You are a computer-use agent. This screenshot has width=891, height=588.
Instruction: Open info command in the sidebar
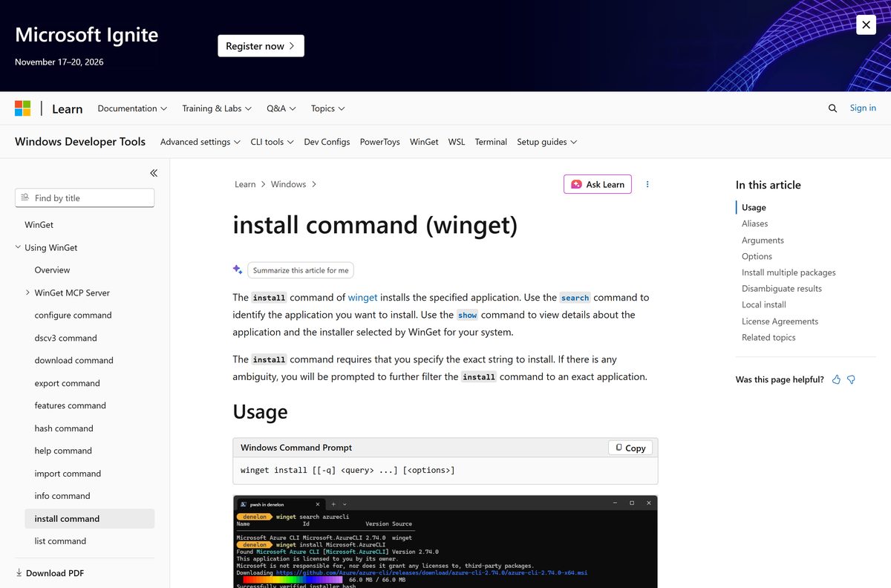[62, 496]
